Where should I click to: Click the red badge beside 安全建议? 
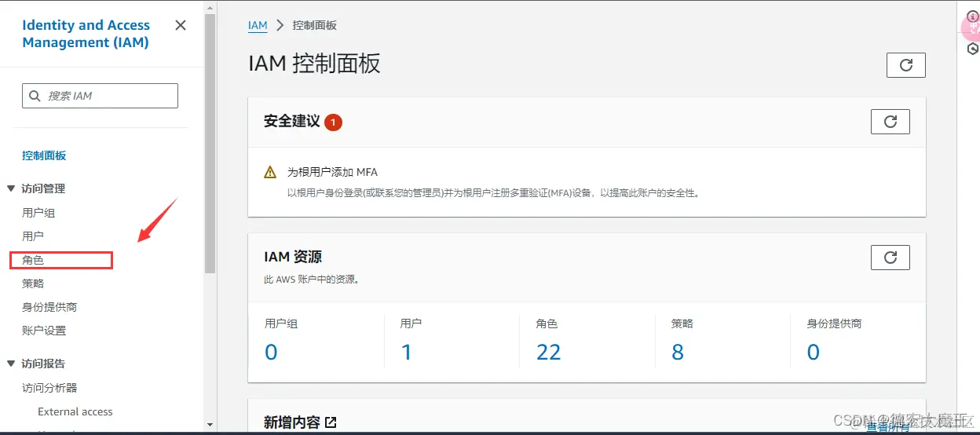[333, 122]
